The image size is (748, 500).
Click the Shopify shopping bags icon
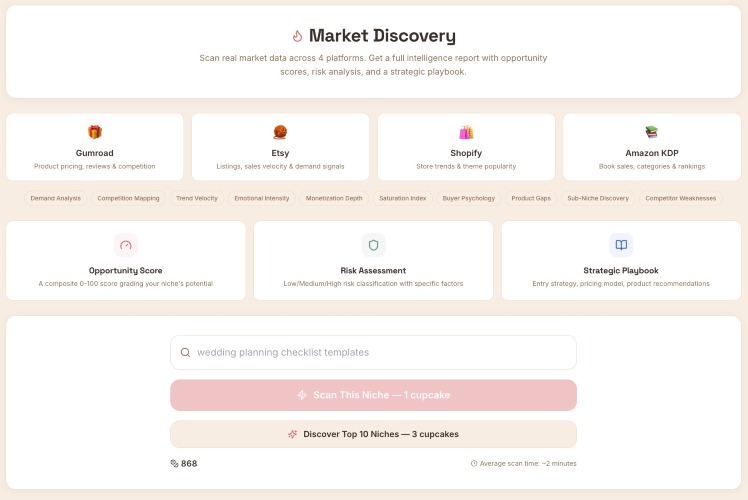[466, 132]
